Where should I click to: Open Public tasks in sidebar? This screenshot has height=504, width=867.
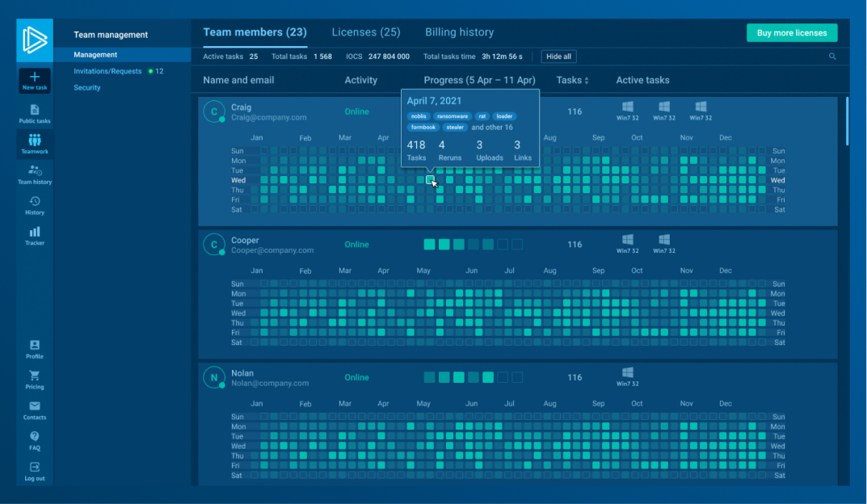[35, 110]
